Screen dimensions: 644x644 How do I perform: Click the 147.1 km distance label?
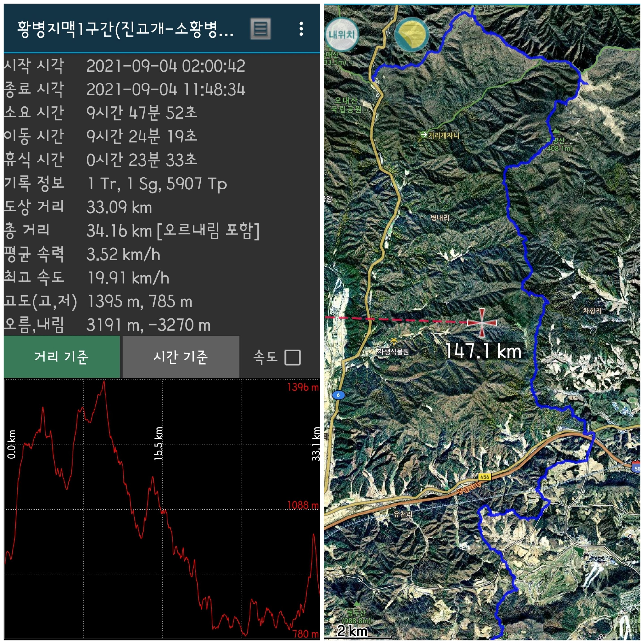tap(483, 351)
